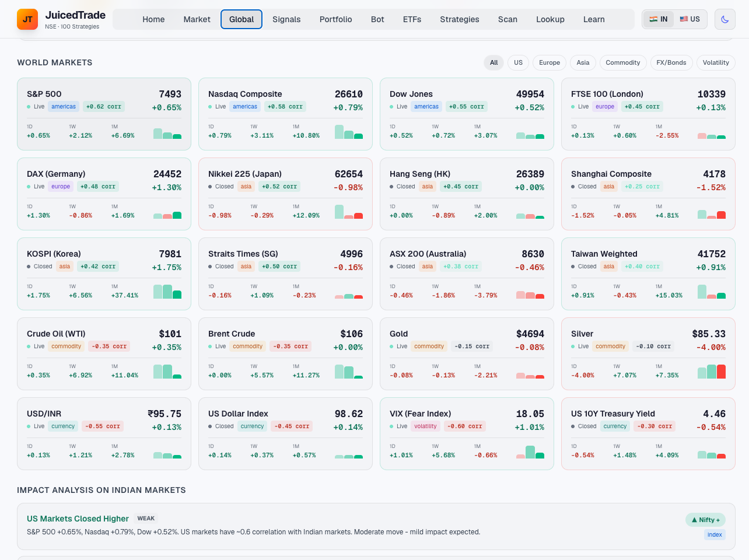The width and height of the screenshot is (749, 560).
Task: Click KOSPI mini bar chart
Action: click(167, 291)
